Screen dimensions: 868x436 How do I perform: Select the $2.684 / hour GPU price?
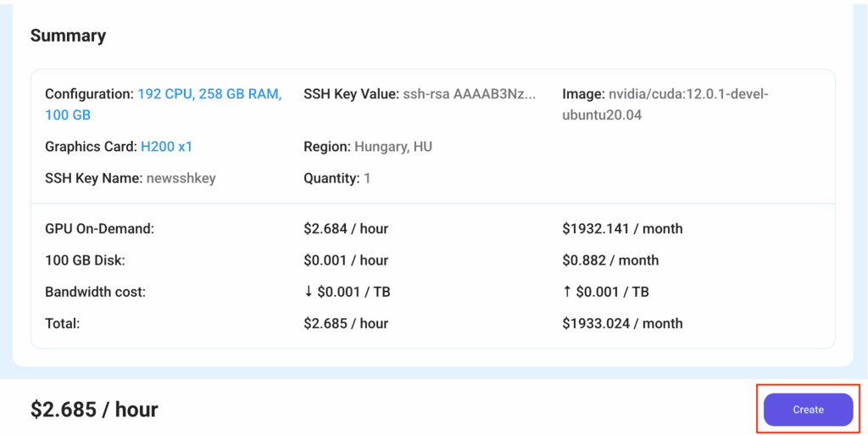(346, 228)
